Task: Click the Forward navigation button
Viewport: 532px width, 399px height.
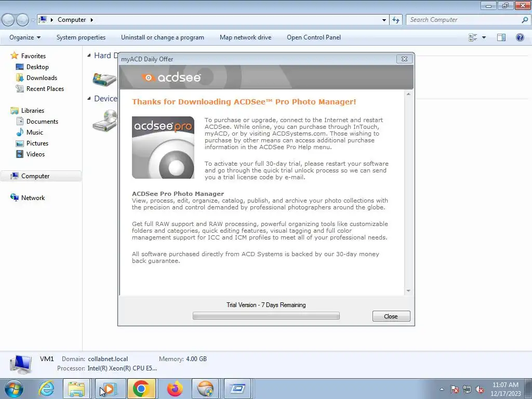Action: point(22,20)
